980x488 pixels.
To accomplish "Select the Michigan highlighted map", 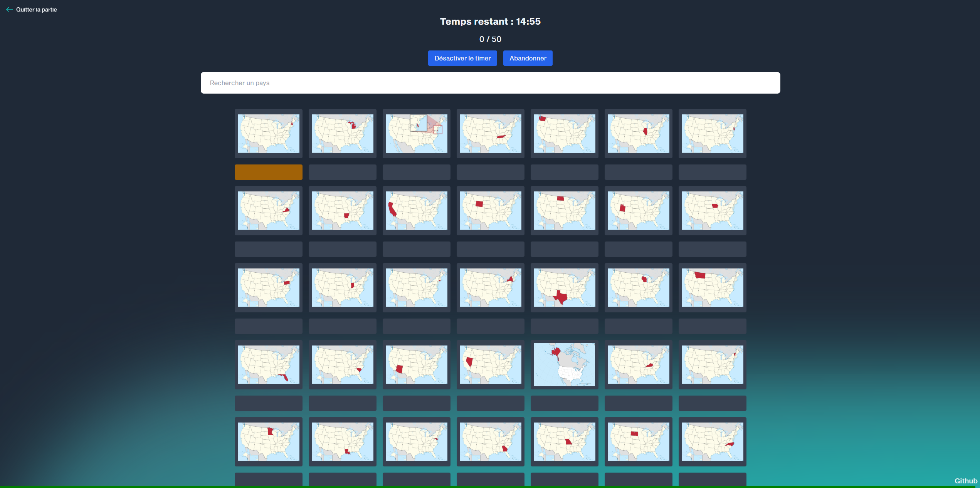I will coord(343,134).
